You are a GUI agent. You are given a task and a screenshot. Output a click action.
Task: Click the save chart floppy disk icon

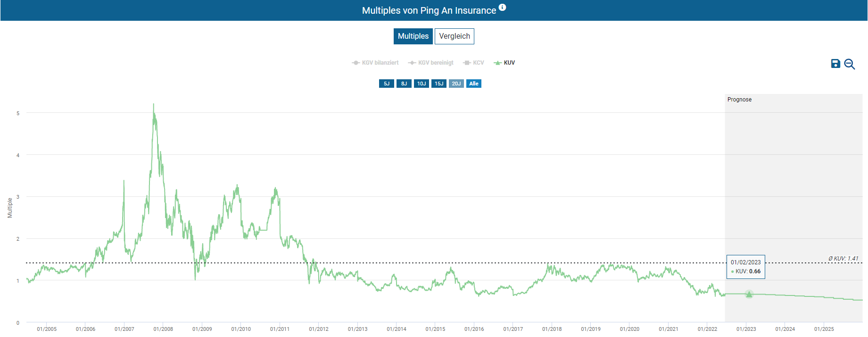pyautogui.click(x=835, y=64)
